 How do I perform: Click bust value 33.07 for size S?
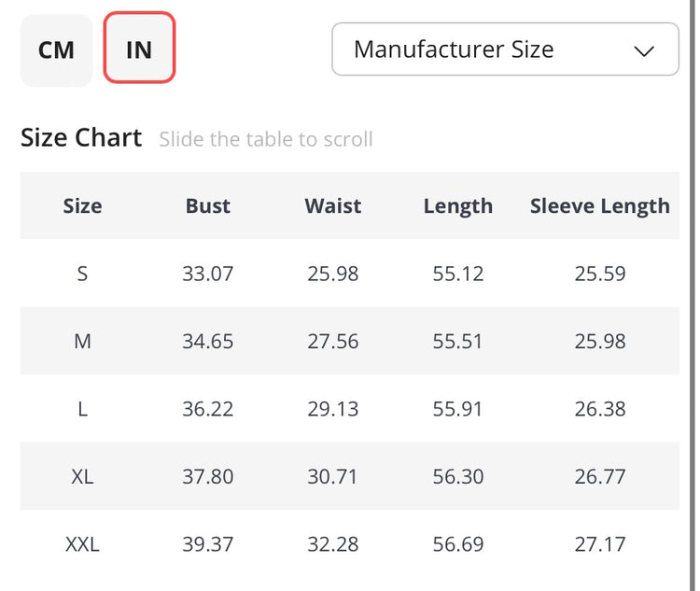207,274
